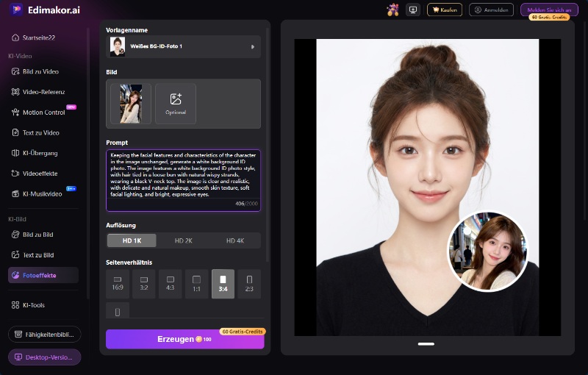Screen dimensions: 588x375
Task: Click the colorful gift mascot icon
Action: [392, 10]
